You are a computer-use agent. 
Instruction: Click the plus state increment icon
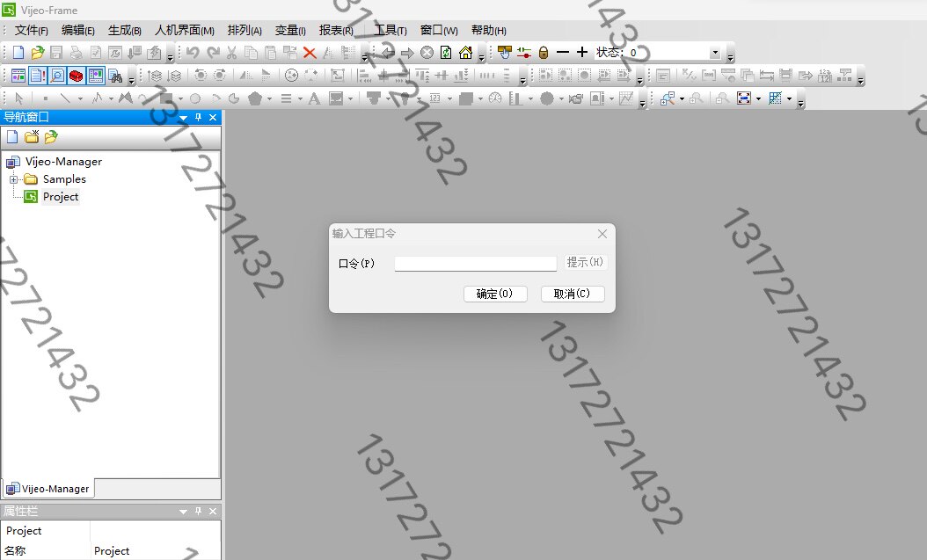(x=582, y=52)
